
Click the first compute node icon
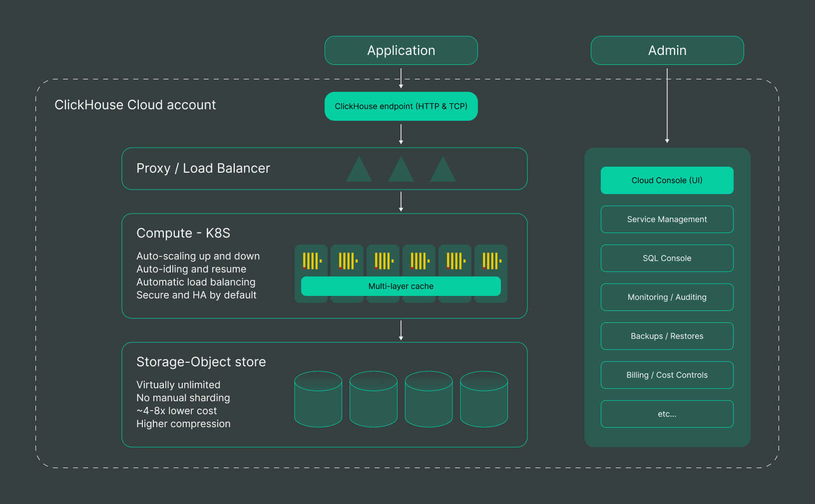pos(311,260)
